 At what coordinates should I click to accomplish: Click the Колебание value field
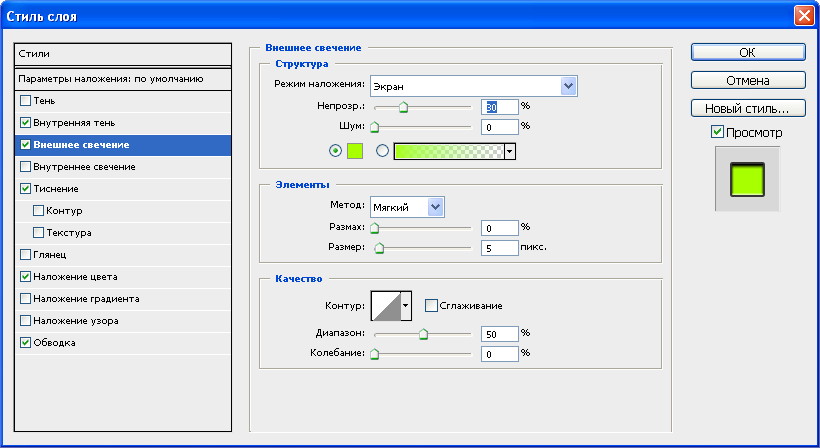499,354
